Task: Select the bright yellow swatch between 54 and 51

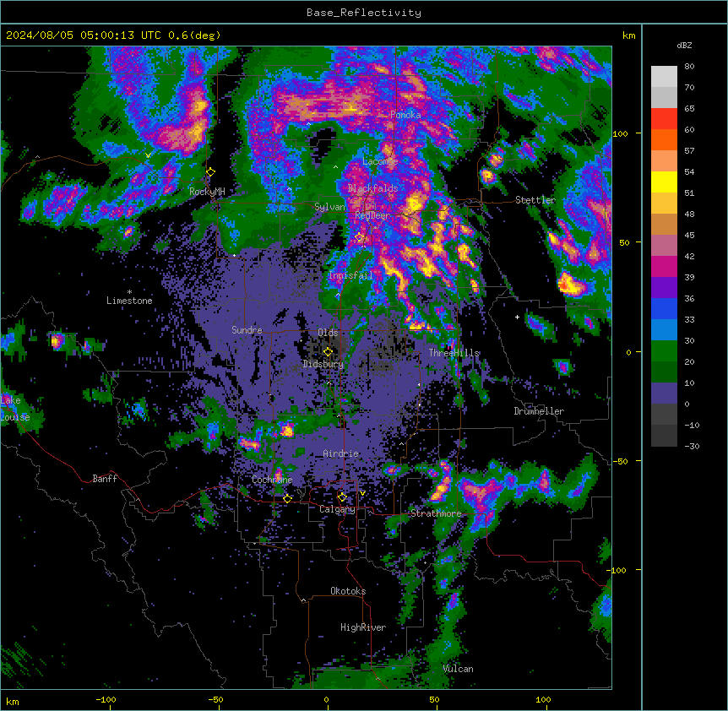Action: 664,182
